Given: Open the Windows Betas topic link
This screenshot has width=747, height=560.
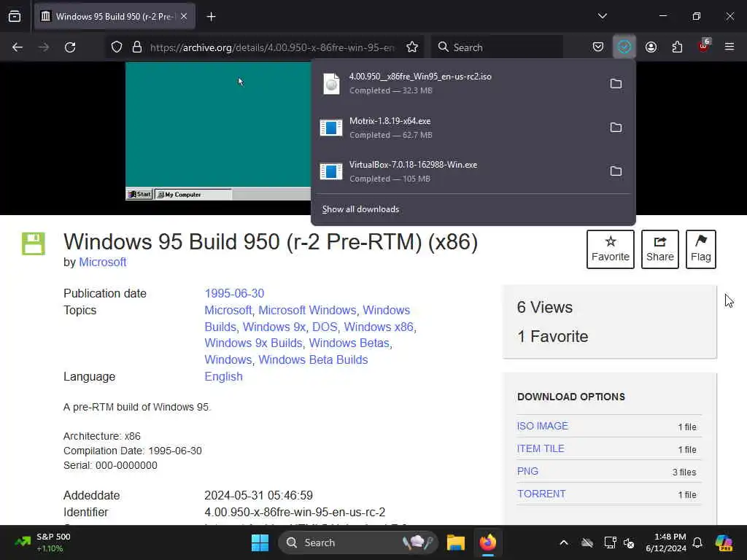Looking at the screenshot, I should pos(349,343).
